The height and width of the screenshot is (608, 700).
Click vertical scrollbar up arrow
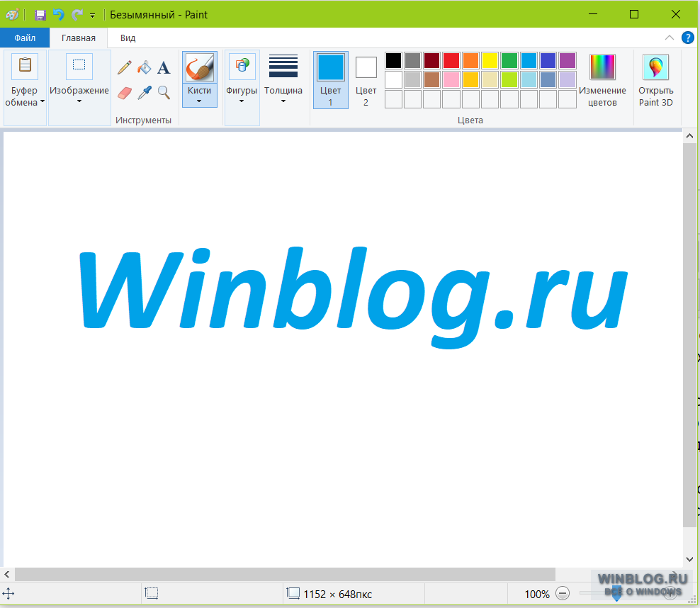point(690,136)
